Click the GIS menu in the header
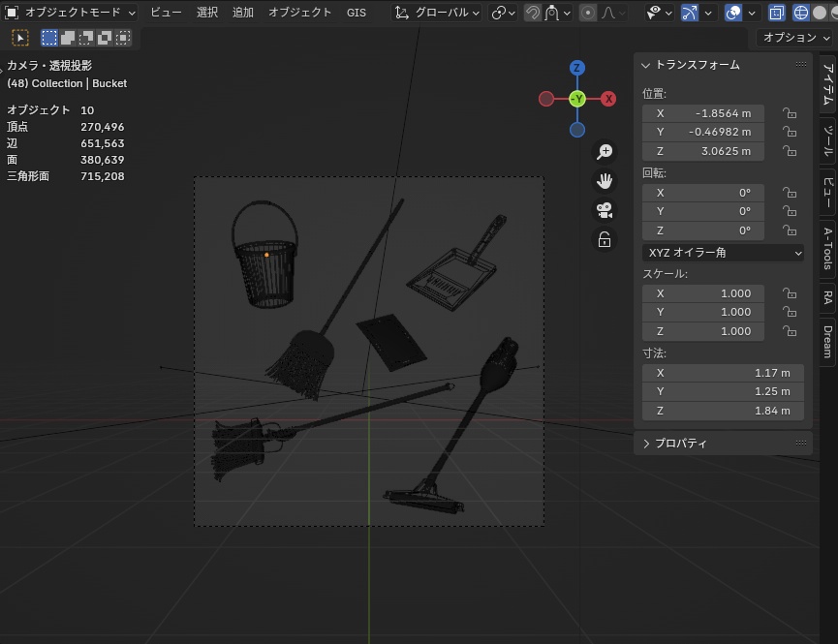Screen dimensions: 838x644 [x=356, y=13]
